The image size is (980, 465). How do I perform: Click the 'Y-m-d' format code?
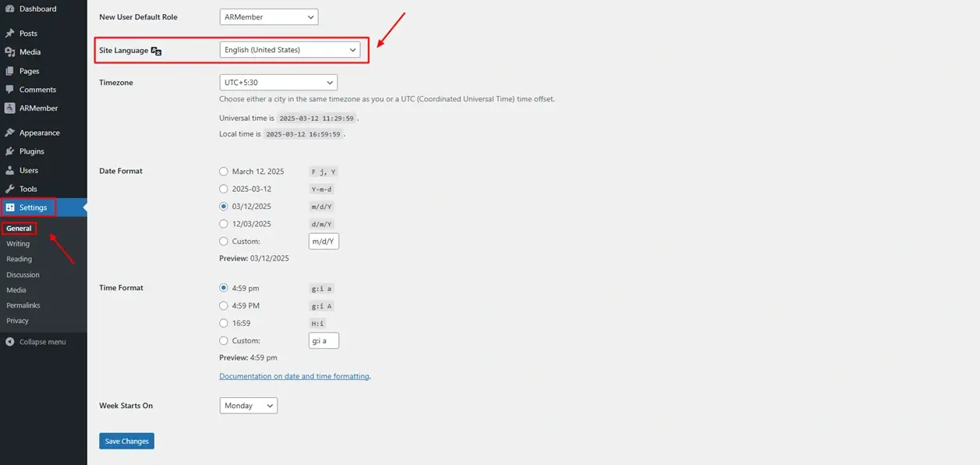tap(322, 189)
